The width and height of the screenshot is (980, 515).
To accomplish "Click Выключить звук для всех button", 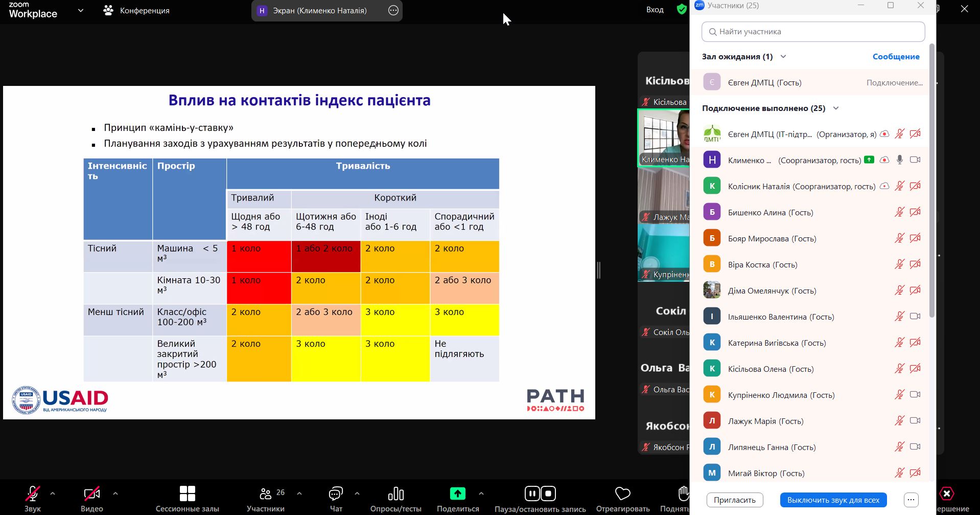I will click(x=833, y=500).
